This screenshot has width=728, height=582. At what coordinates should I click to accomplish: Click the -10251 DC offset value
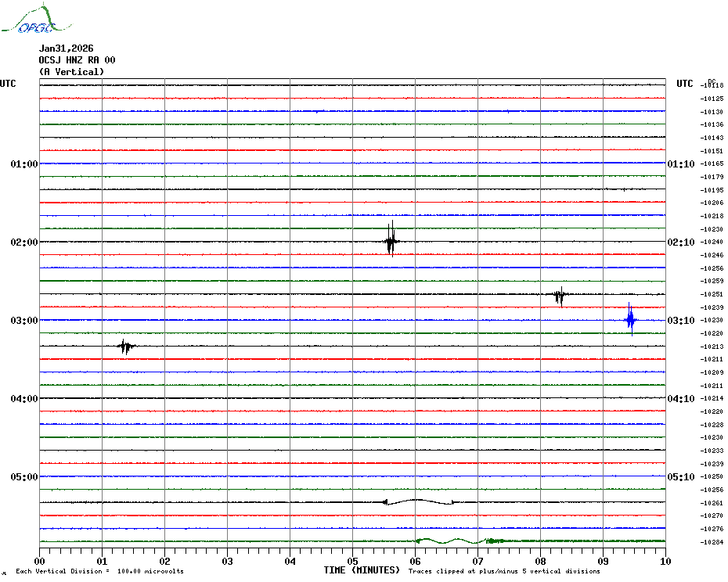click(712, 294)
